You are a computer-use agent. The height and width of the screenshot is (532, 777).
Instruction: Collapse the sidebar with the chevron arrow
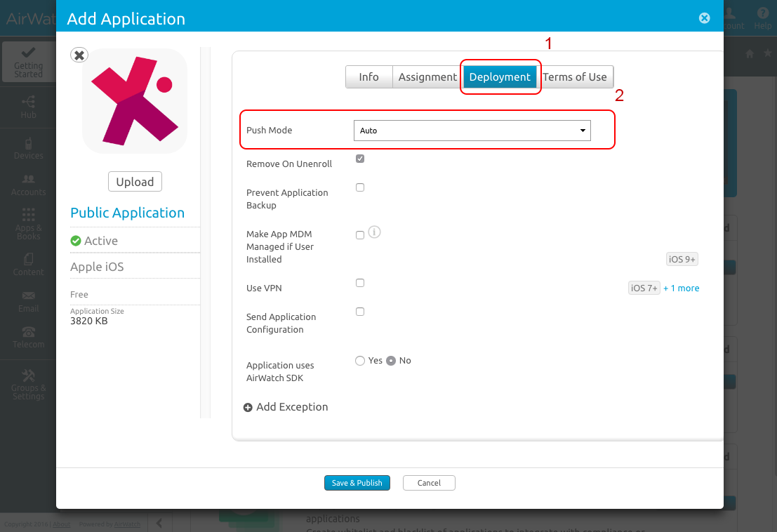pos(159,523)
